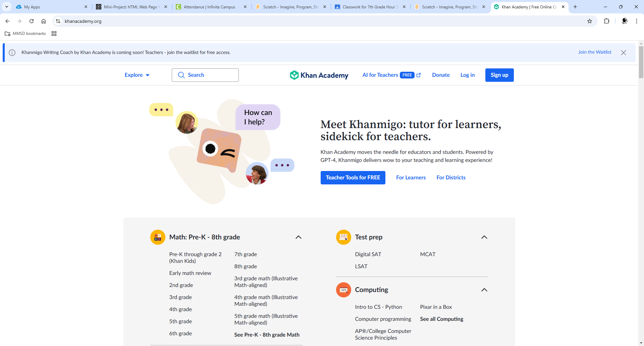Open the Extensions puzzle icon
Viewport: 644px width, 346px height.
point(606,21)
